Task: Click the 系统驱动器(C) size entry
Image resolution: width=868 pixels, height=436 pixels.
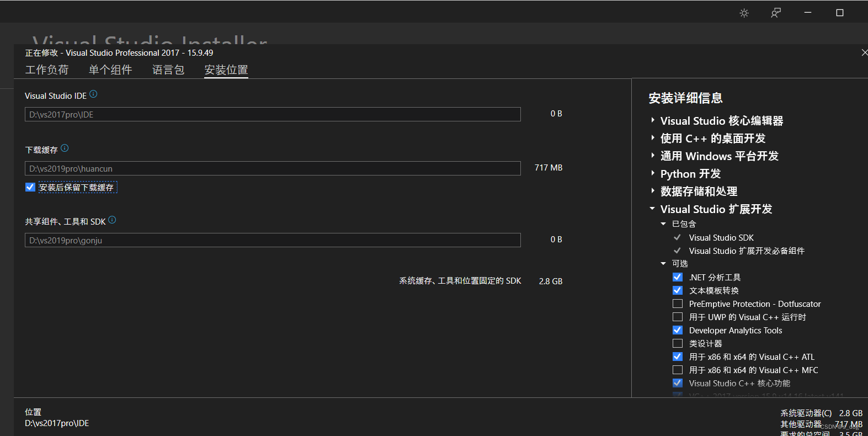Action: [821, 413]
